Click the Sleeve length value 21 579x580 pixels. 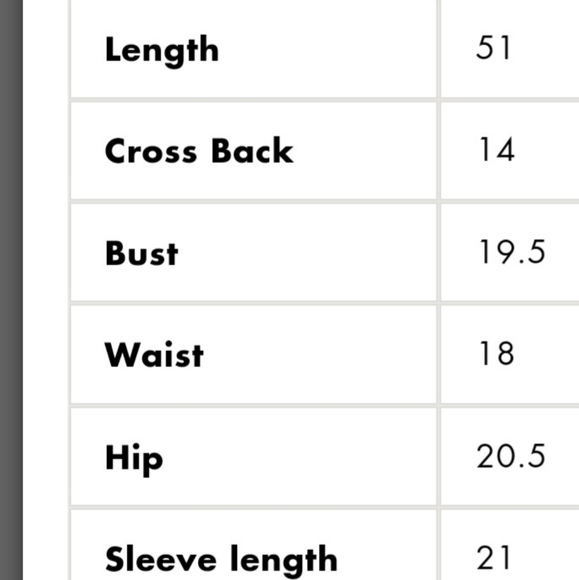[x=494, y=558]
